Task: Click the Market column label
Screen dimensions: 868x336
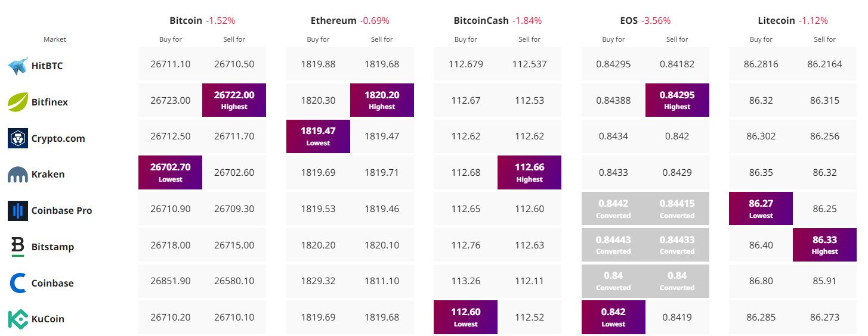Action: click(55, 39)
